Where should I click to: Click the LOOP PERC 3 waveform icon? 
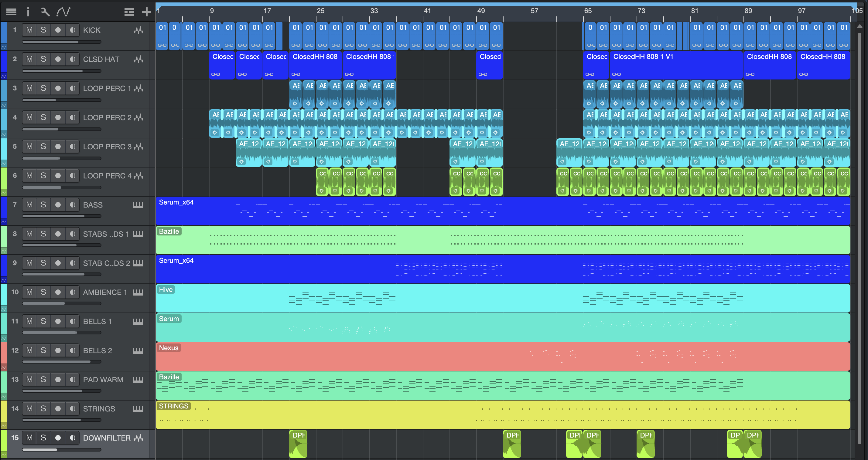point(138,147)
